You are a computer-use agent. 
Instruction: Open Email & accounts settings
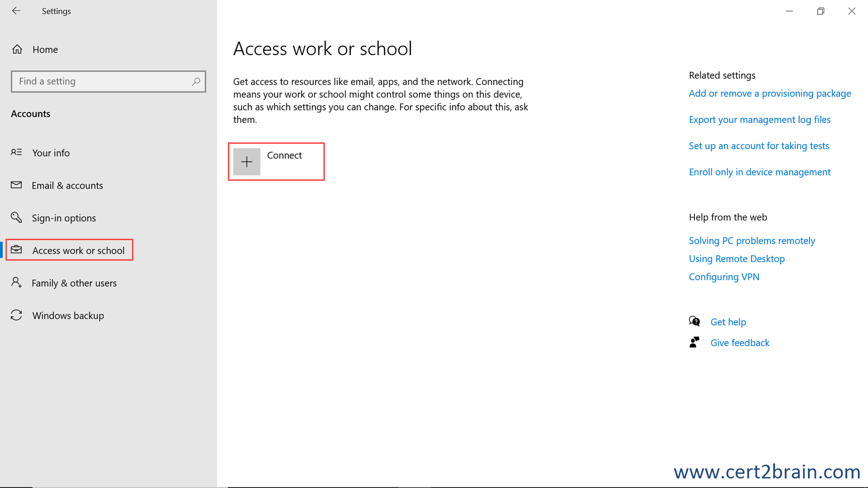point(68,185)
